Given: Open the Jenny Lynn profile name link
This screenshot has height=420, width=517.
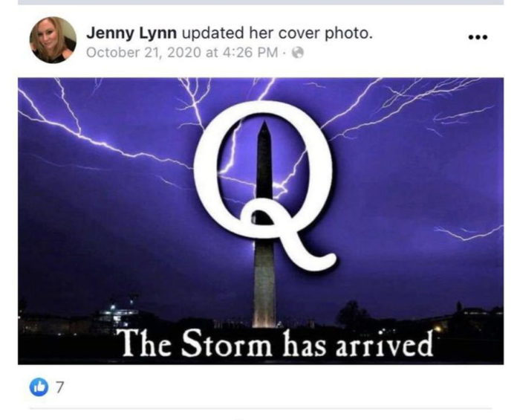Looking at the screenshot, I should pos(131,33).
